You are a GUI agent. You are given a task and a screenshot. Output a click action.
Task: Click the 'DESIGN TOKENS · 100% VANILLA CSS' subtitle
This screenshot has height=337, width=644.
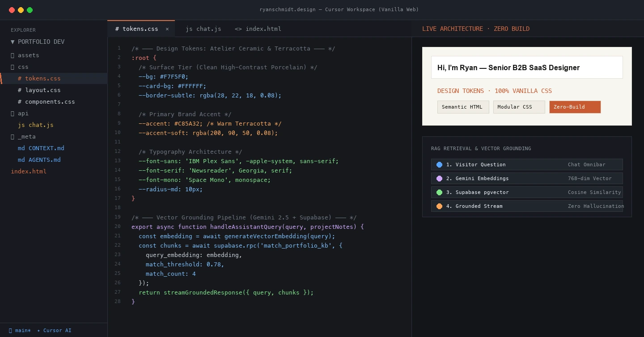(495, 91)
